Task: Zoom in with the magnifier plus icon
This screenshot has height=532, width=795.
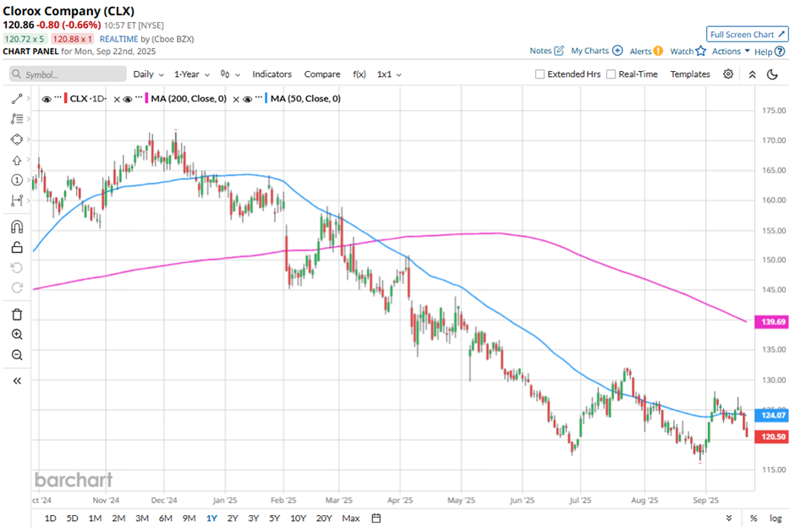Action: 17,335
